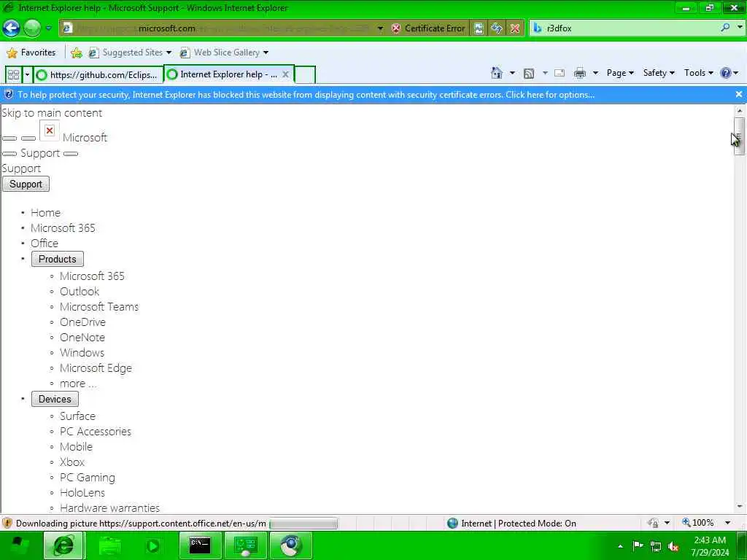Click the page loading progress bar
Screen dimensions: 747x560
point(303,524)
